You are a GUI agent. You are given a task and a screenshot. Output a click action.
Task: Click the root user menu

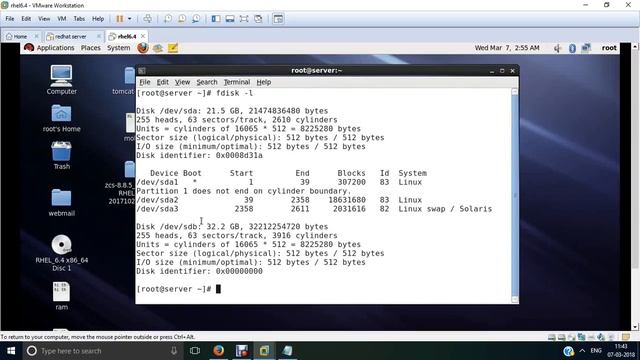(x=609, y=48)
